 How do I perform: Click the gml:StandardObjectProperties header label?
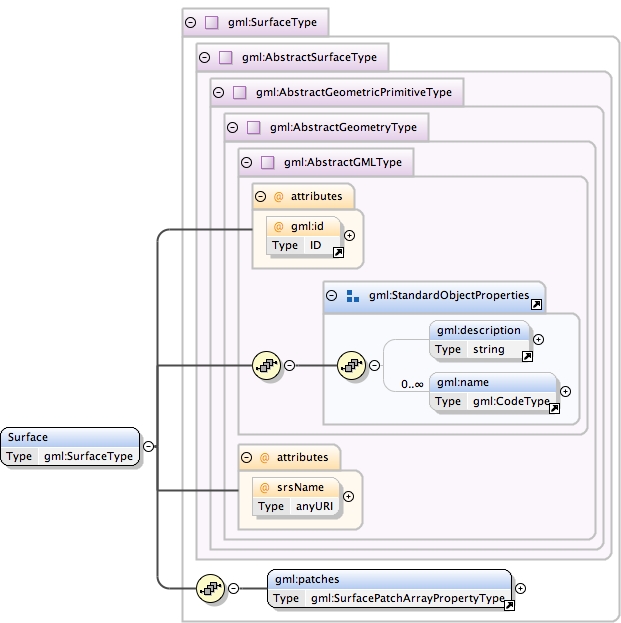coord(449,295)
